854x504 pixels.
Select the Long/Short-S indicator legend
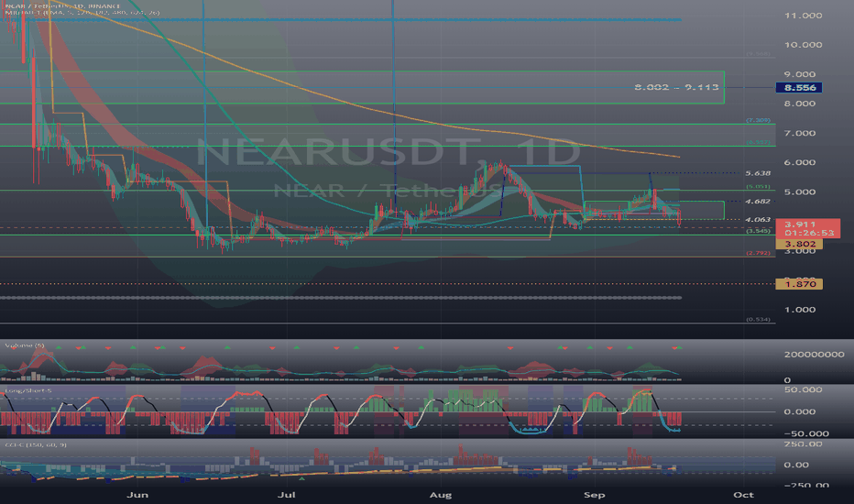[x=27, y=390]
